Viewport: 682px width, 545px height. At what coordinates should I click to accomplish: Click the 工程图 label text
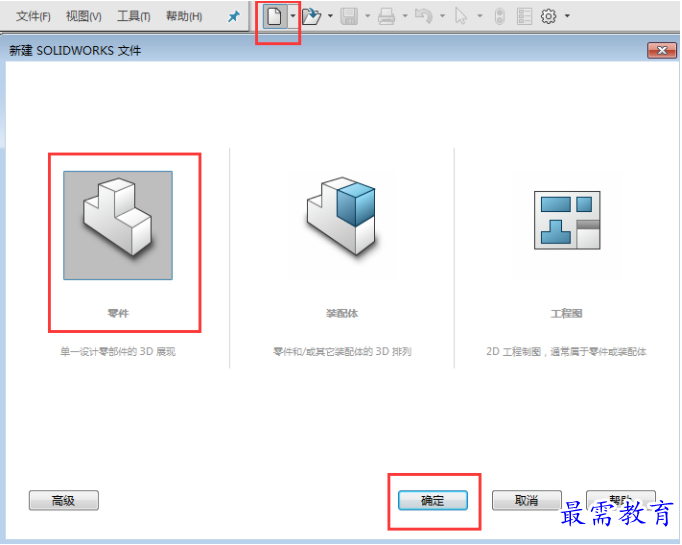click(x=566, y=313)
